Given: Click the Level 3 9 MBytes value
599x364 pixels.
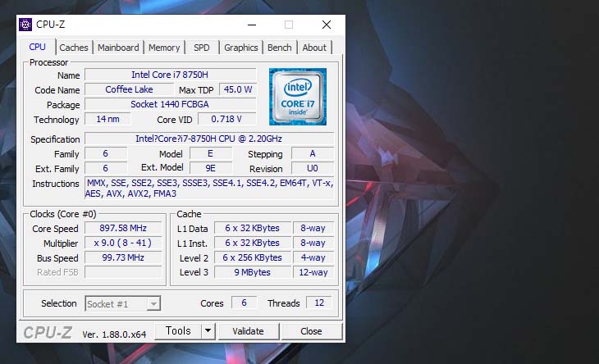Looking at the screenshot, I should [253, 272].
